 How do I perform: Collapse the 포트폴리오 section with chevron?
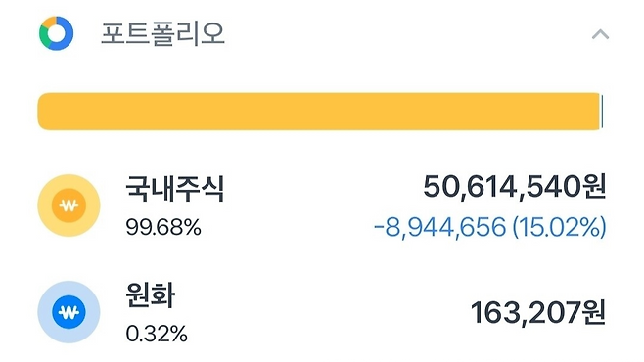tap(600, 34)
